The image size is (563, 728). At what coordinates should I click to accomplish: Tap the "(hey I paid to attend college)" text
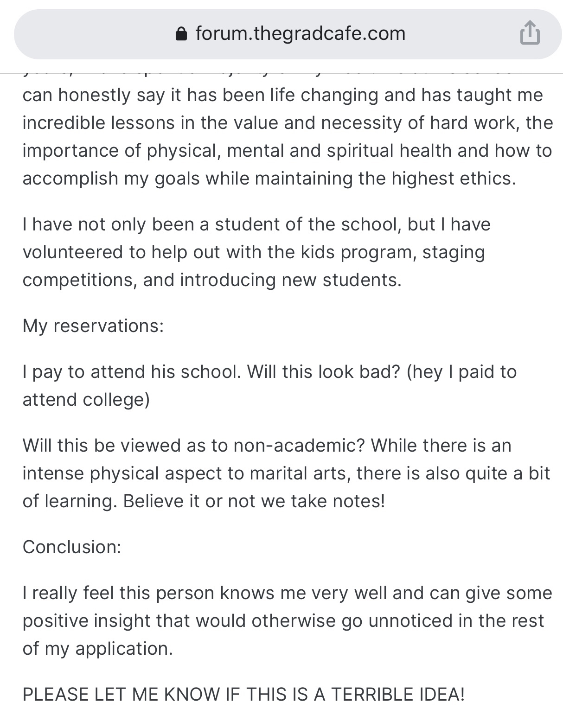click(x=461, y=372)
